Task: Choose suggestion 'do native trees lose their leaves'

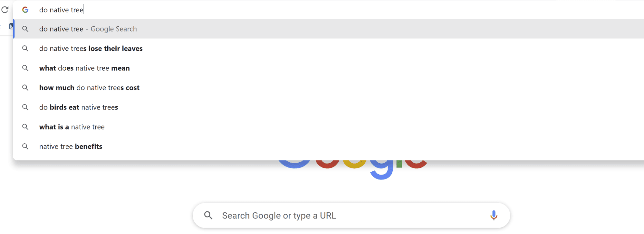Action: 91,49
